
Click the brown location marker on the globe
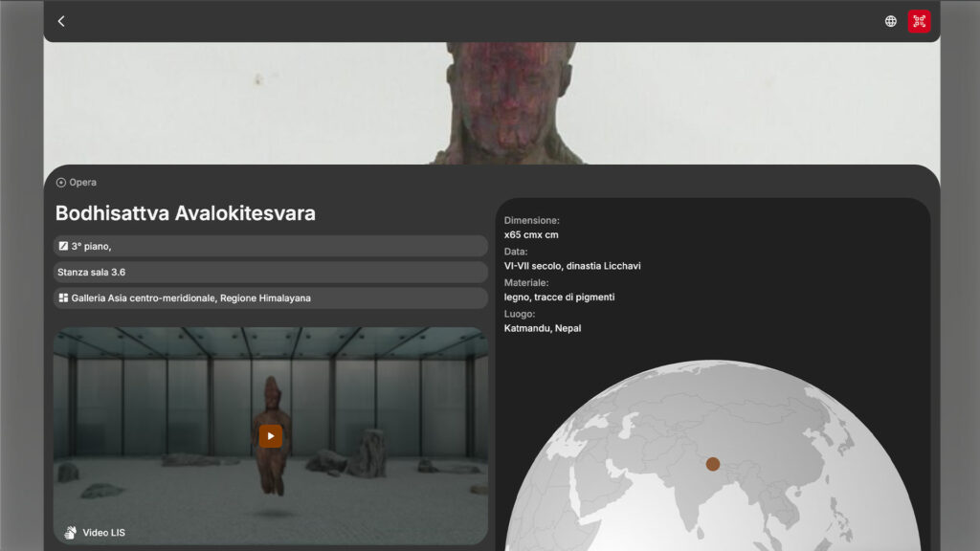coord(712,464)
